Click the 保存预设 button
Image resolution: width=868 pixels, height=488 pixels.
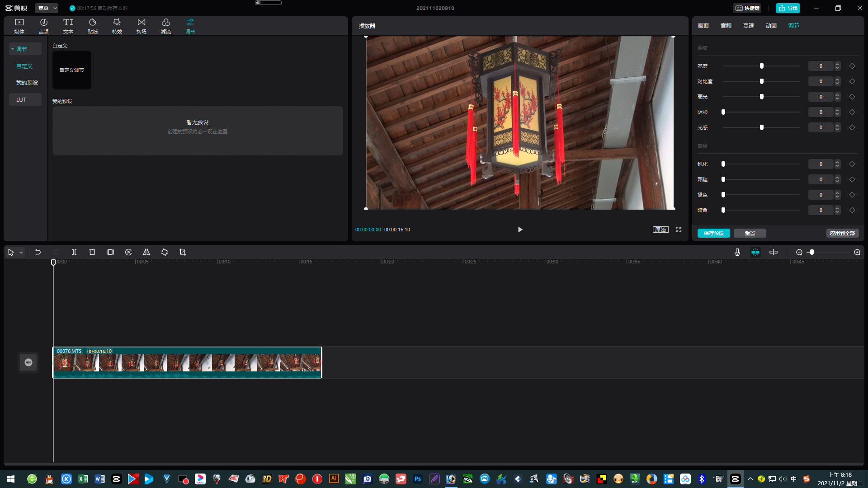(714, 233)
